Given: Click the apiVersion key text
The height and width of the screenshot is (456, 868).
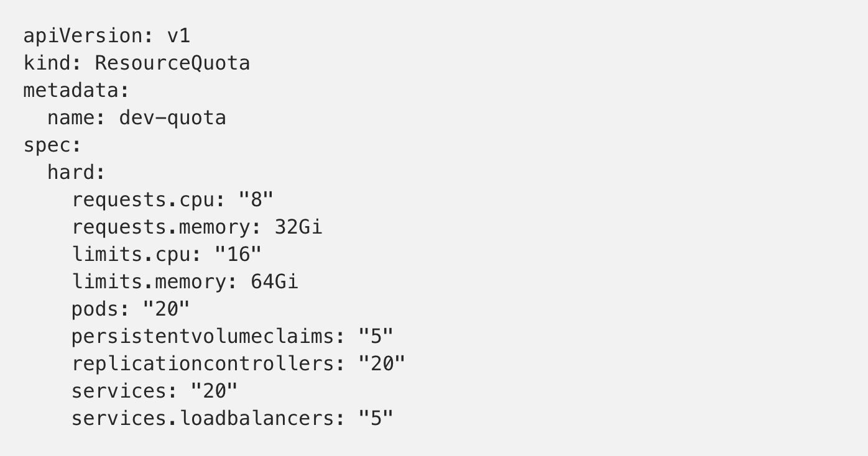Looking at the screenshot, I should (82, 36).
